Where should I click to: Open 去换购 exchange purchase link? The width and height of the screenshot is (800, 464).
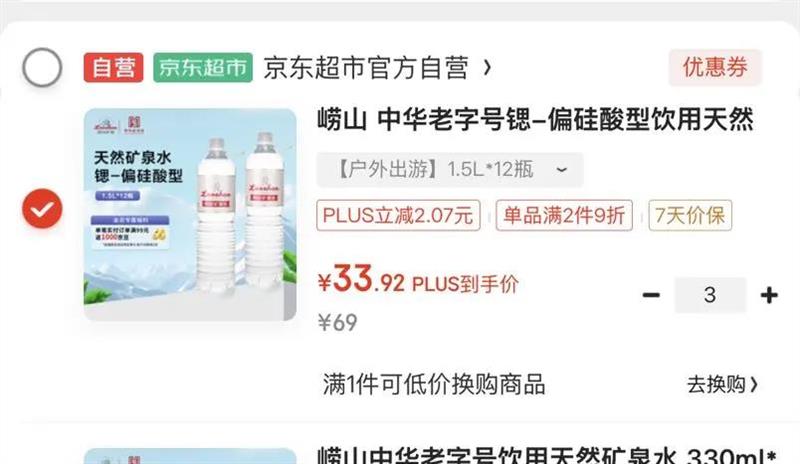click(x=722, y=384)
